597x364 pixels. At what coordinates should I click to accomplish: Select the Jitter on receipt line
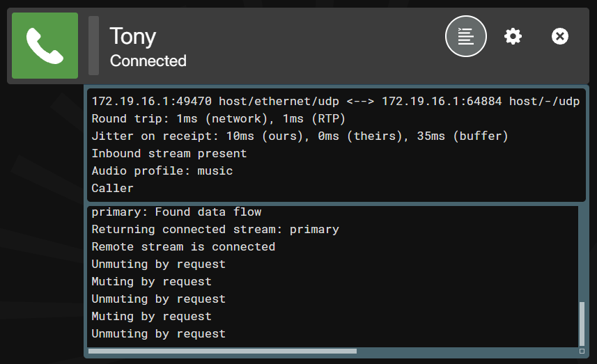point(300,136)
